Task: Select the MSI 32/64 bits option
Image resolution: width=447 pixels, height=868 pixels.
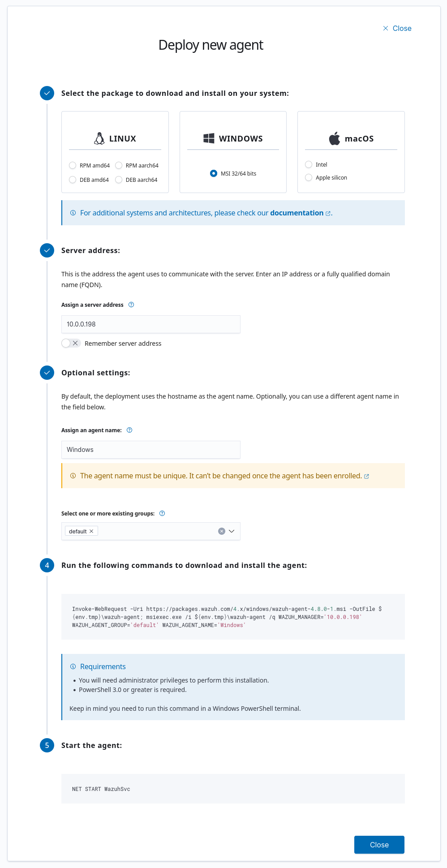Action: (x=214, y=173)
